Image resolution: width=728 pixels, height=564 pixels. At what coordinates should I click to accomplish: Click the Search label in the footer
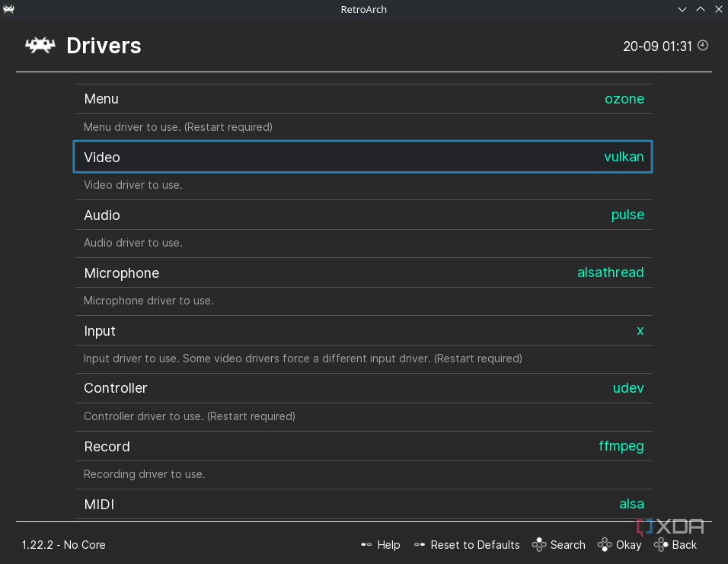tap(567, 544)
